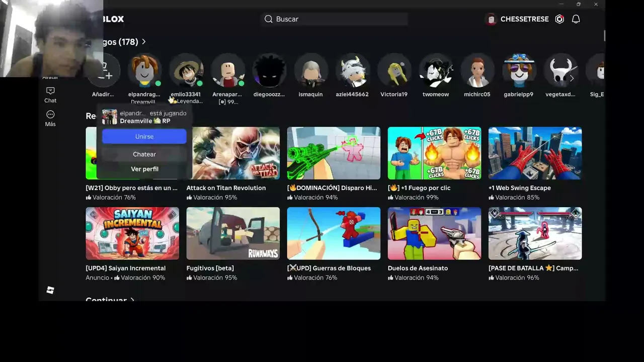
Task: Open the Chat sidebar icon
Action: tap(50, 91)
